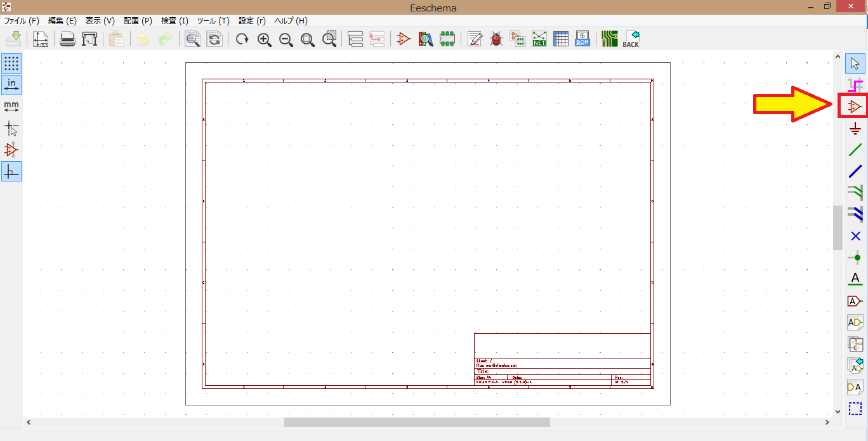This screenshot has height=441, width=868.
Task: Toggle hidden pins display
Action: point(11,150)
